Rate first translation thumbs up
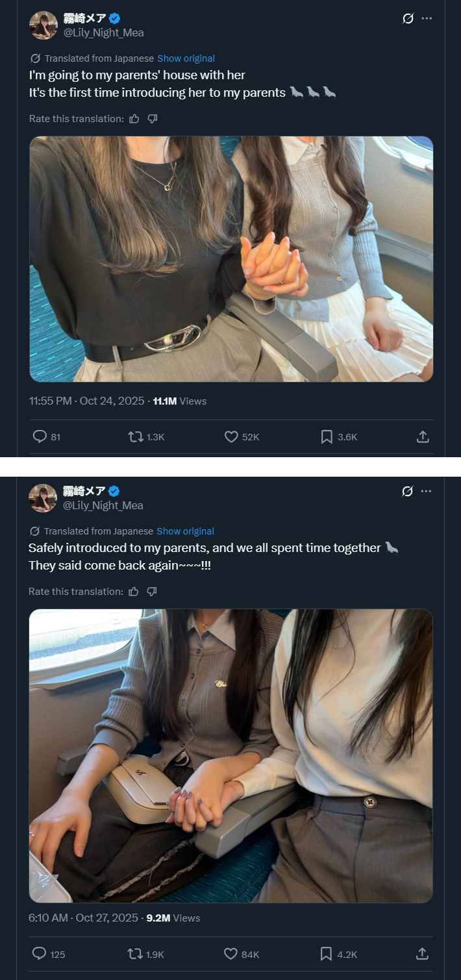The height and width of the screenshot is (980, 461). [134, 119]
